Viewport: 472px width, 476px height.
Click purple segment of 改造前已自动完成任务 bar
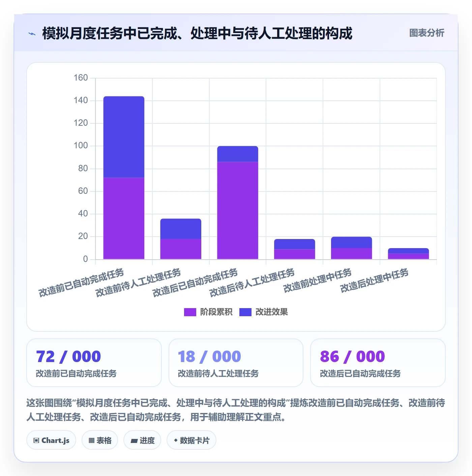[124, 218]
